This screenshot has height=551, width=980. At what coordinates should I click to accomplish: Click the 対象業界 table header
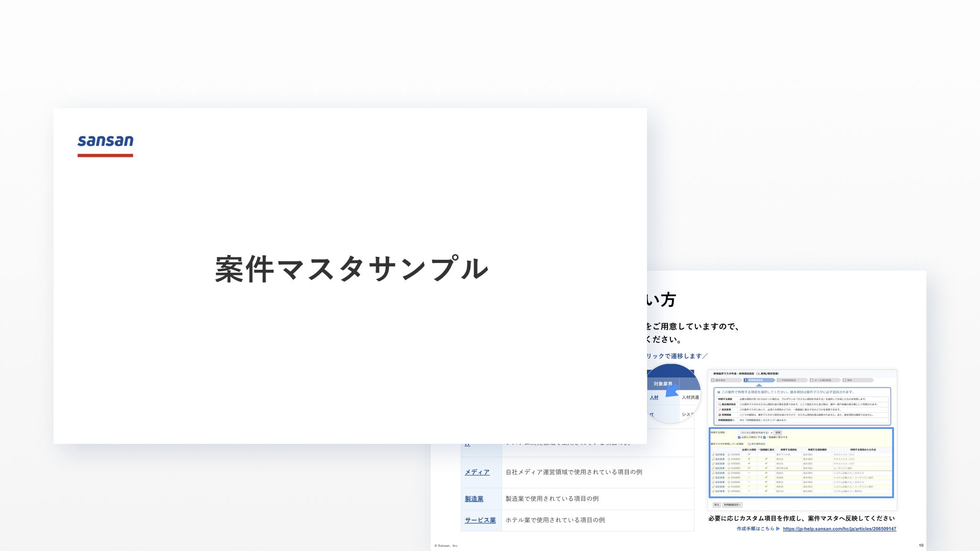[663, 384]
